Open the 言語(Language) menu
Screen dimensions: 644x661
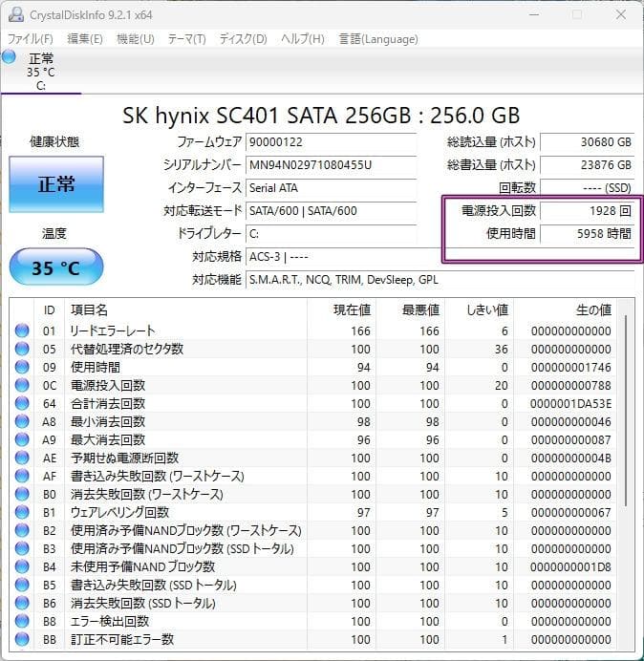pos(378,39)
